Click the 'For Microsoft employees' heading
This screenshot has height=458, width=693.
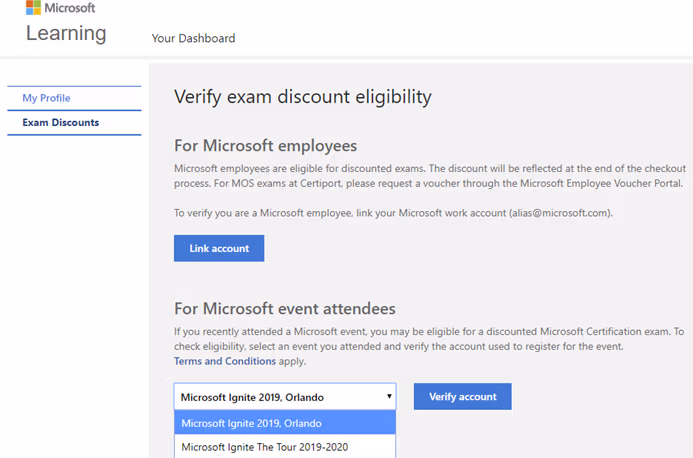[265, 146]
